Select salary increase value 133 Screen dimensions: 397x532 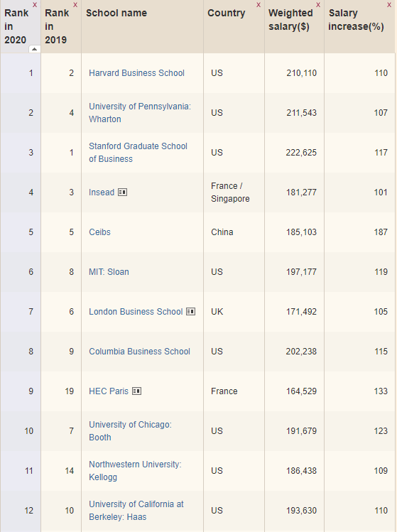click(381, 391)
